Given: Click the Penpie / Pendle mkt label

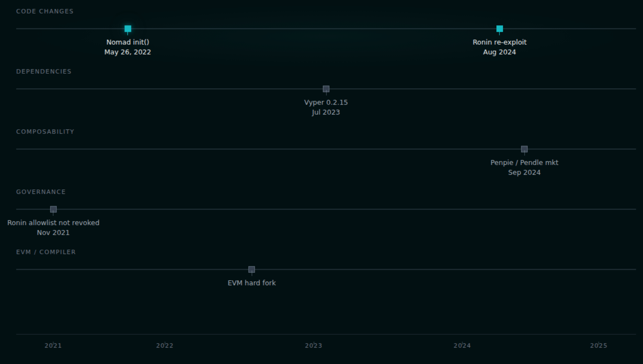Looking at the screenshot, I should 524,162.
